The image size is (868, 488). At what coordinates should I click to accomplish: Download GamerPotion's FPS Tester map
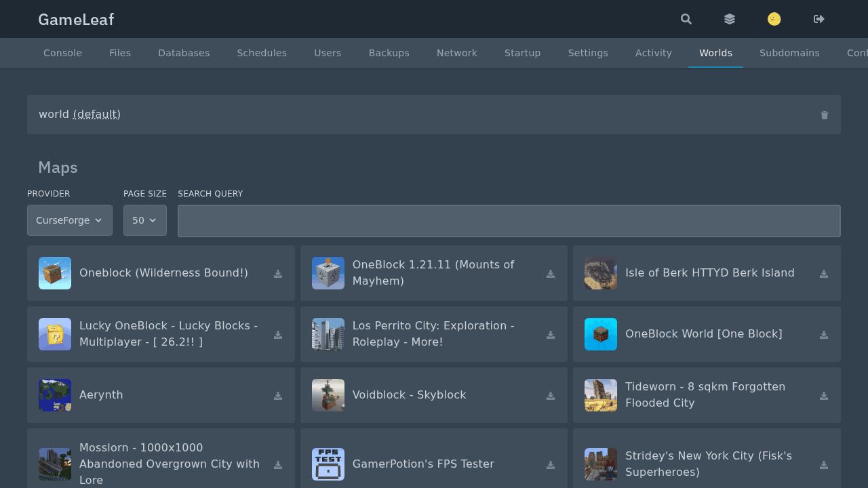point(551,465)
